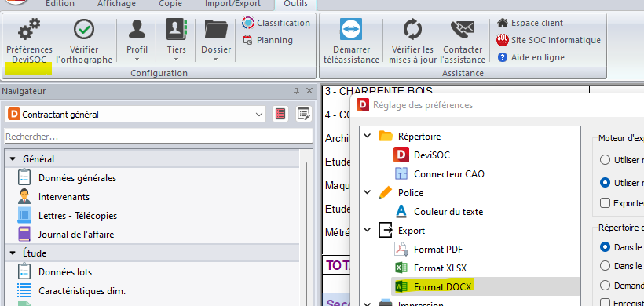Open Site SOC Informatique icon

click(x=503, y=40)
